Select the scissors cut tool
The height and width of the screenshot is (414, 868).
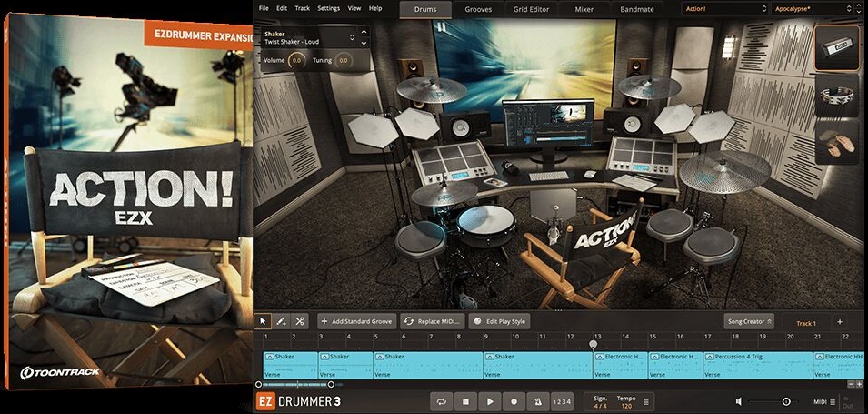[x=300, y=321]
